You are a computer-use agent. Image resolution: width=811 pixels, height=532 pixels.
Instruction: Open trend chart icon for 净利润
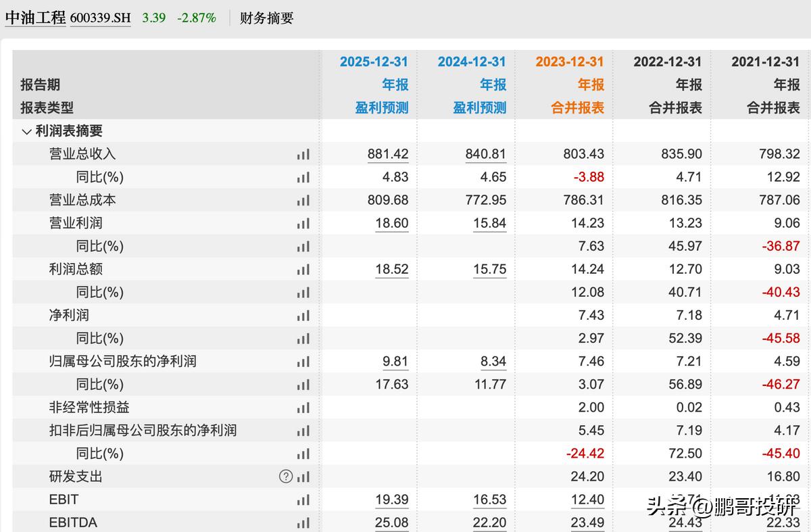[x=303, y=314]
